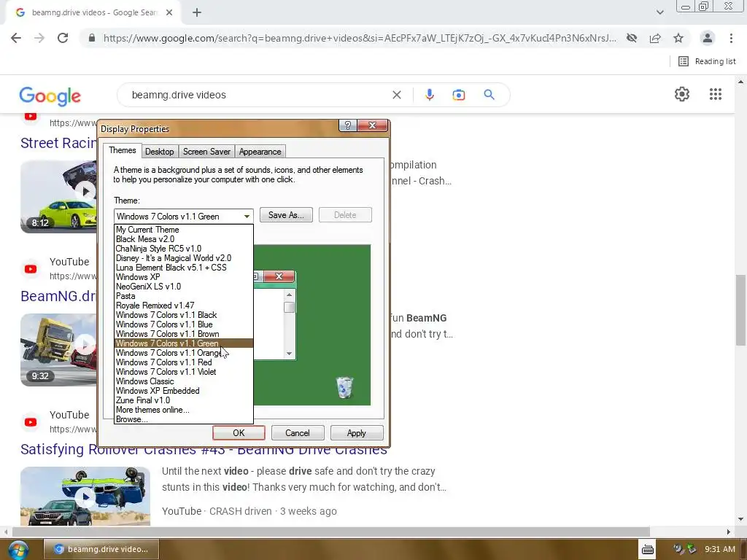Click More themes online... entry
Viewport: 747px width, 560px height.
[183, 410]
